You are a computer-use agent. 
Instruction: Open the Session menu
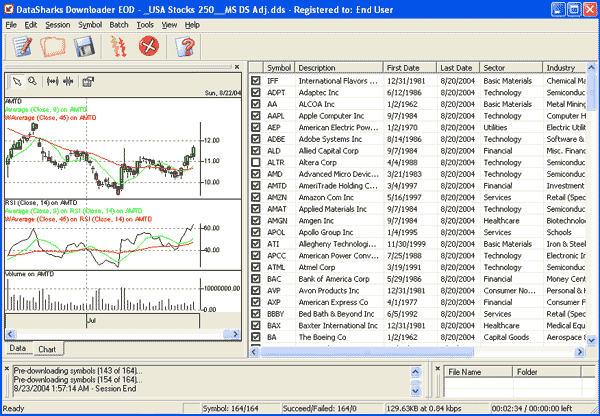[x=58, y=25]
